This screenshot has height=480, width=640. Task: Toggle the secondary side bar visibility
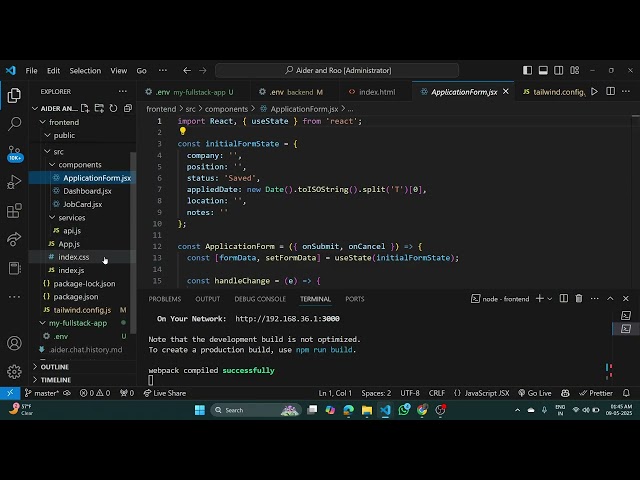559,71
